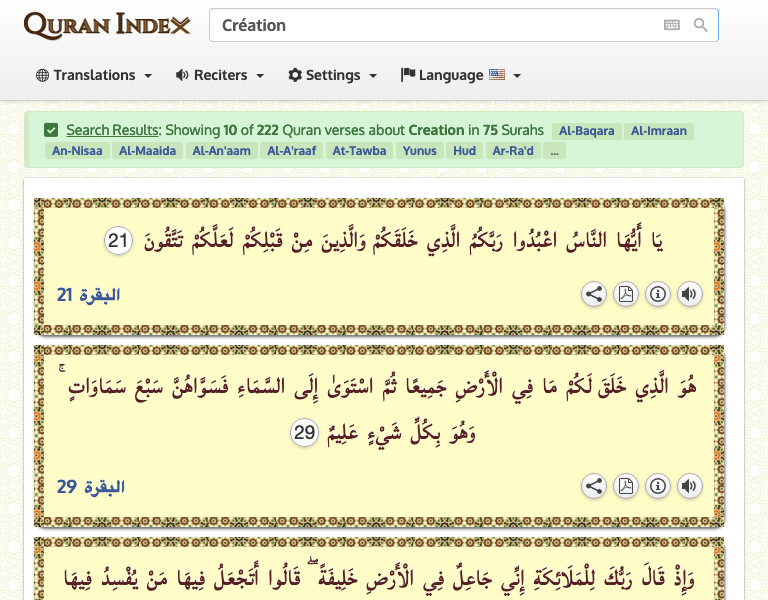This screenshot has width=768, height=600.
Task: Play audio recitation of verse 29
Action: tap(689, 486)
